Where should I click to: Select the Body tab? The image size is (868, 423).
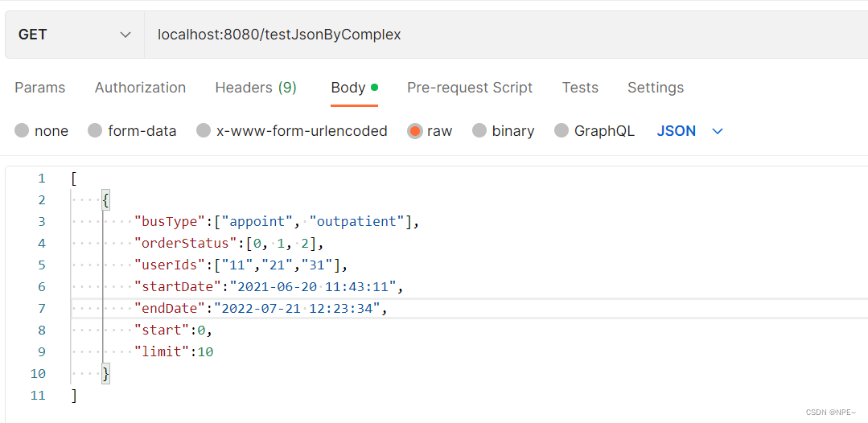pos(348,88)
